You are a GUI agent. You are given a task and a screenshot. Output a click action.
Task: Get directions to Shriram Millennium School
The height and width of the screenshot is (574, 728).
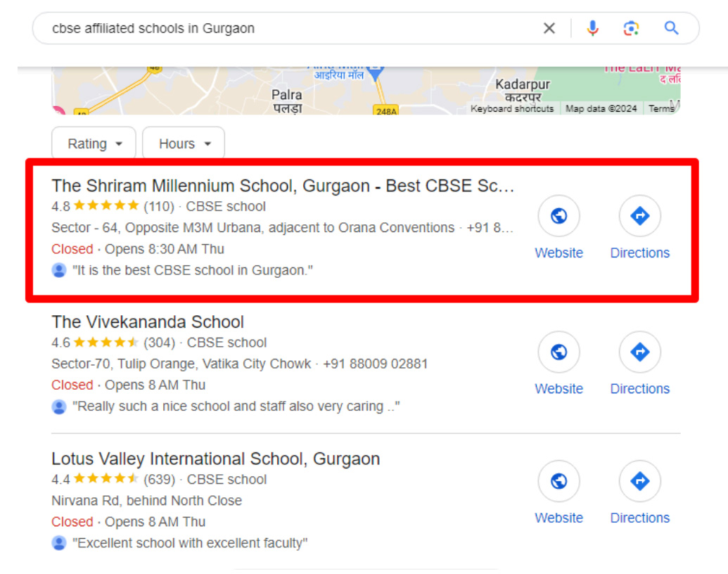tap(639, 217)
